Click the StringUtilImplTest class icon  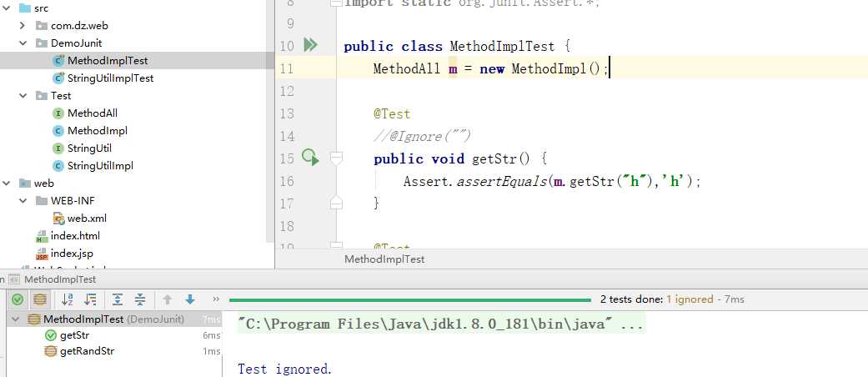pos(58,78)
